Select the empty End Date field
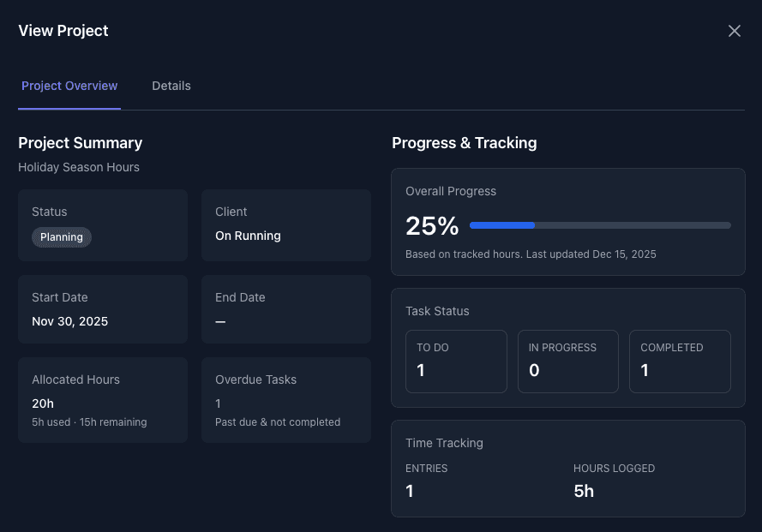762x532 pixels. 285,309
